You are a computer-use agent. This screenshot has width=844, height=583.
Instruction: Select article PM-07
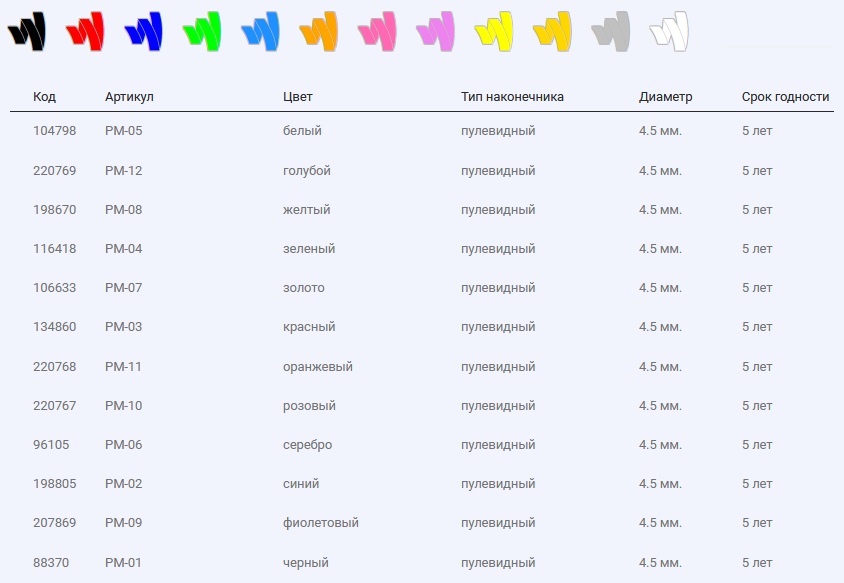[124, 287]
